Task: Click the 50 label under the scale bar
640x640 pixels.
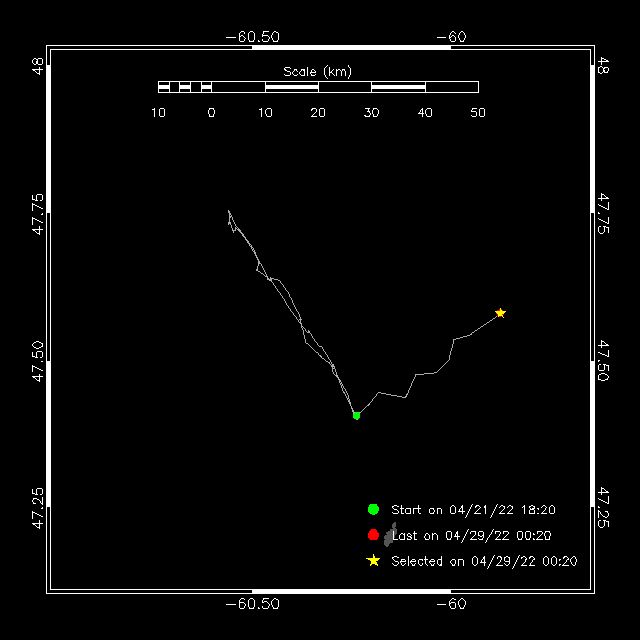Action: tap(478, 113)
